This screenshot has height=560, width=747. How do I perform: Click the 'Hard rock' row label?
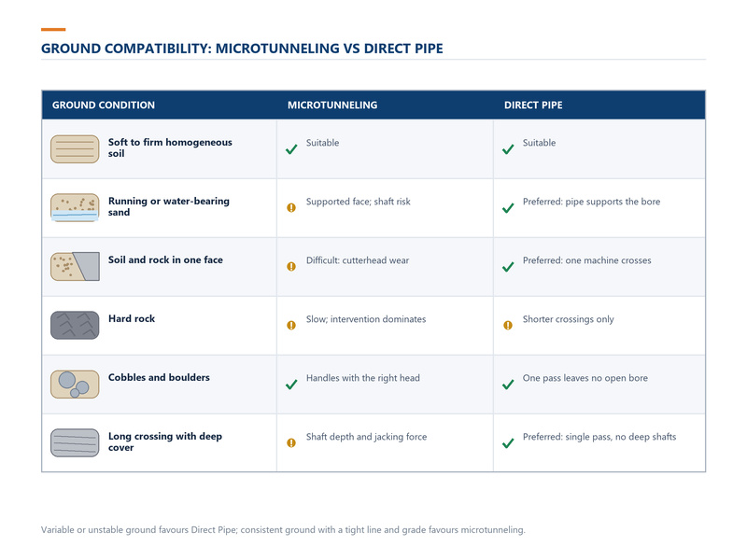click(132, 318)
